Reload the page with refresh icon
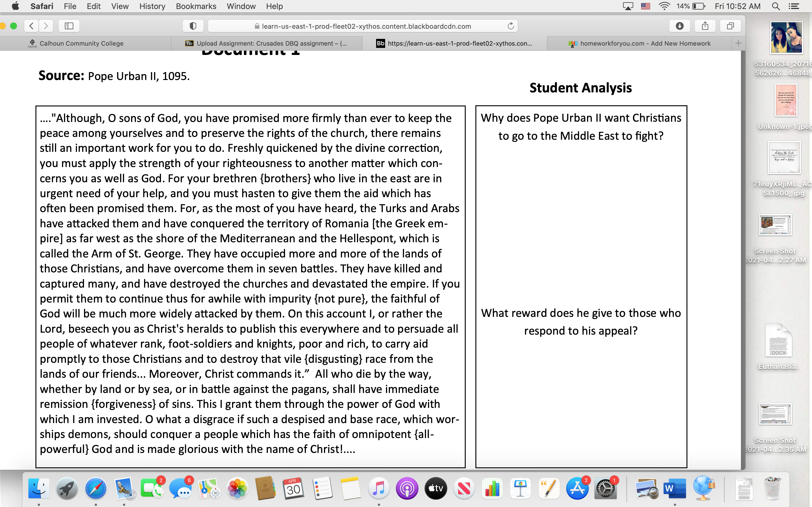Viewport: 812px width, 507px height. pos(510,26)
